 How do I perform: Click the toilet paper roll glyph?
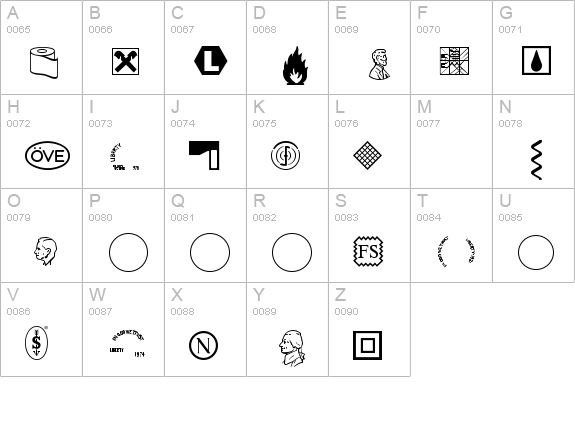pos(44,63)
